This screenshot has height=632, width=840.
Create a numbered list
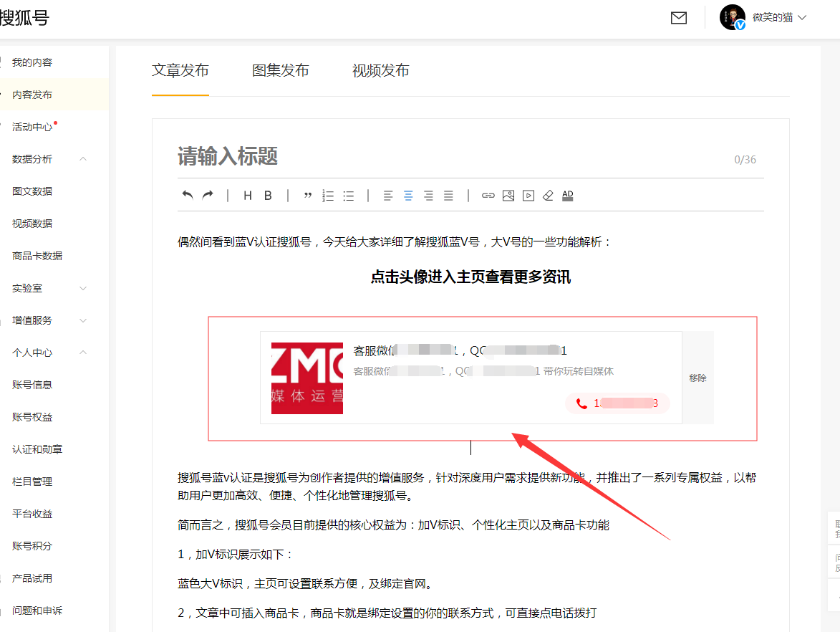(328, 195)
